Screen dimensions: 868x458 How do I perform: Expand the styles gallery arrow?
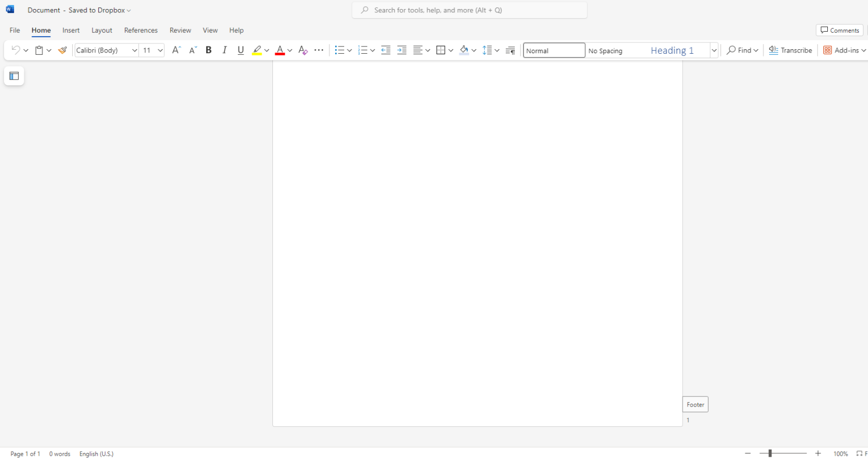tap(714, 50)
